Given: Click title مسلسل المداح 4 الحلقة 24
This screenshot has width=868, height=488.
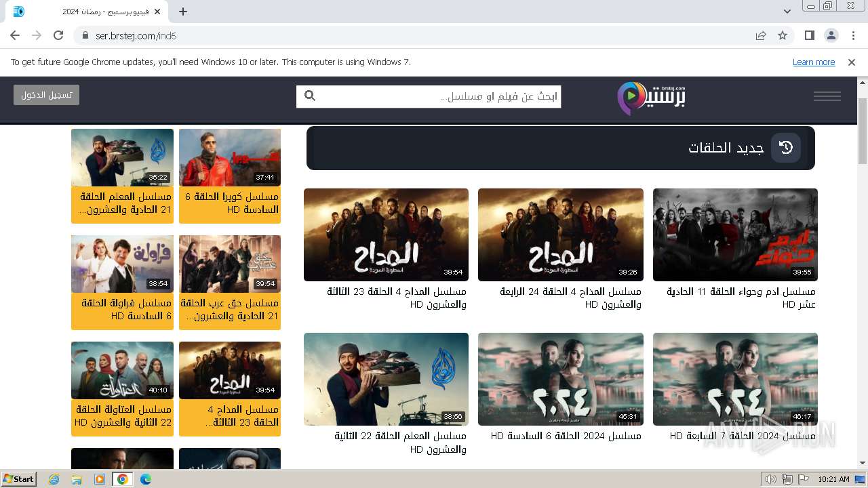Looking at the screenshot, I should 570,298.
